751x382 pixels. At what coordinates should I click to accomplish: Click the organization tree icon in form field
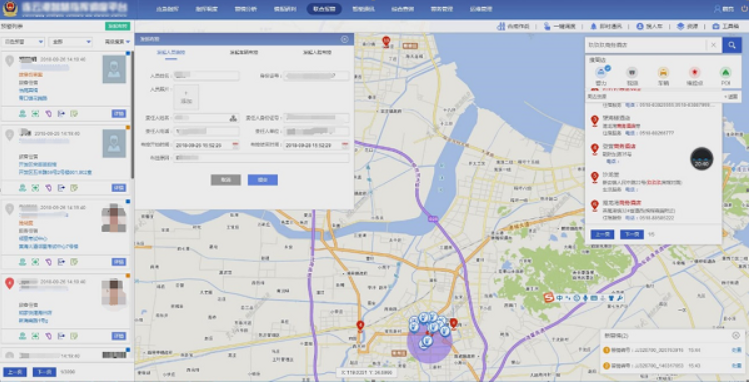click(x=233, y=118)
